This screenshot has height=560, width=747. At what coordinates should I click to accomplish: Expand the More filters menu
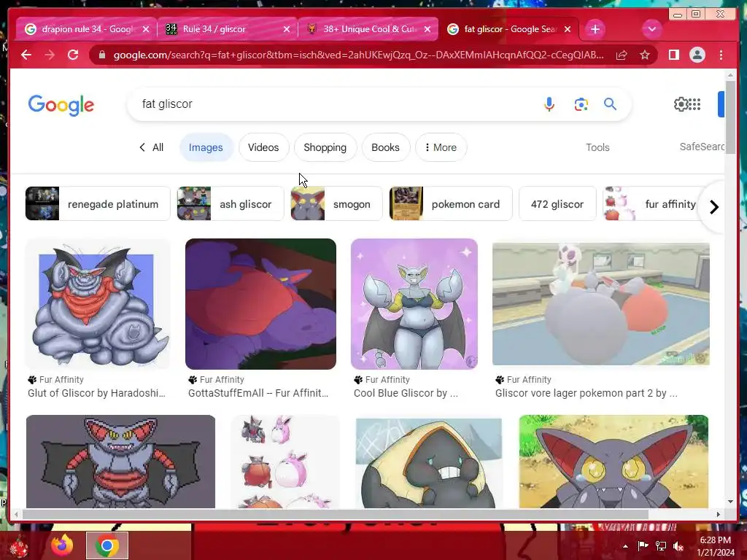(x=441, y=147)
